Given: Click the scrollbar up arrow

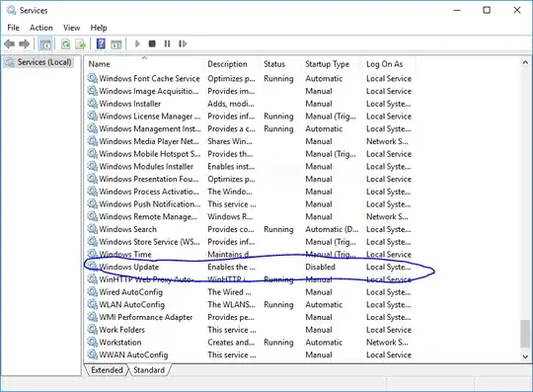Looking at the screenshot, I should point(525,62).
